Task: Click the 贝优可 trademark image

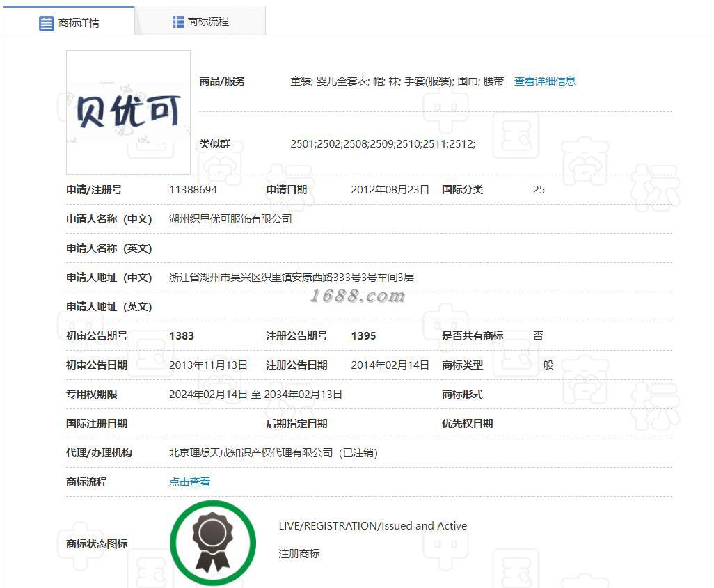Action: pyautogui.click(x=129, y=112)
